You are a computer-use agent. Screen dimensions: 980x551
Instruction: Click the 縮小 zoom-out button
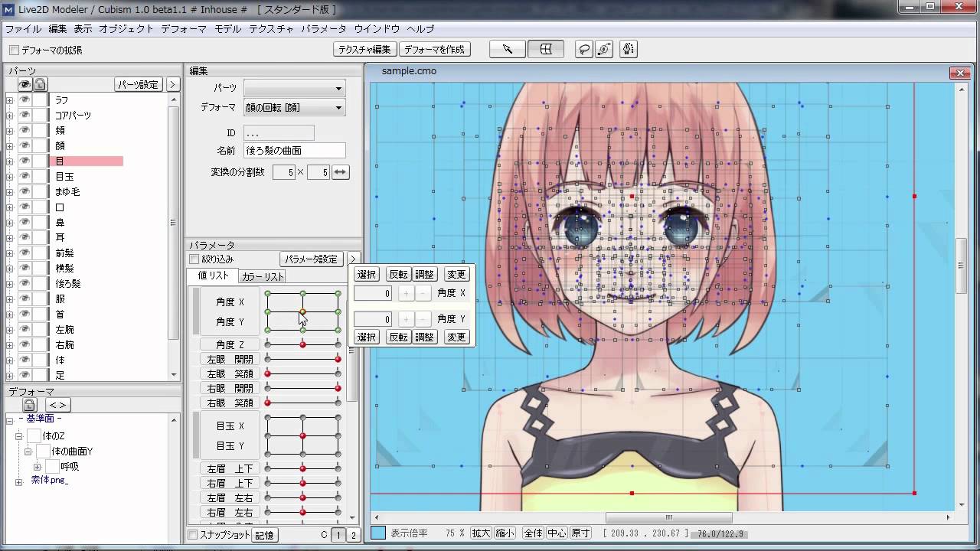pyautogui.click(x=505, y=533)
